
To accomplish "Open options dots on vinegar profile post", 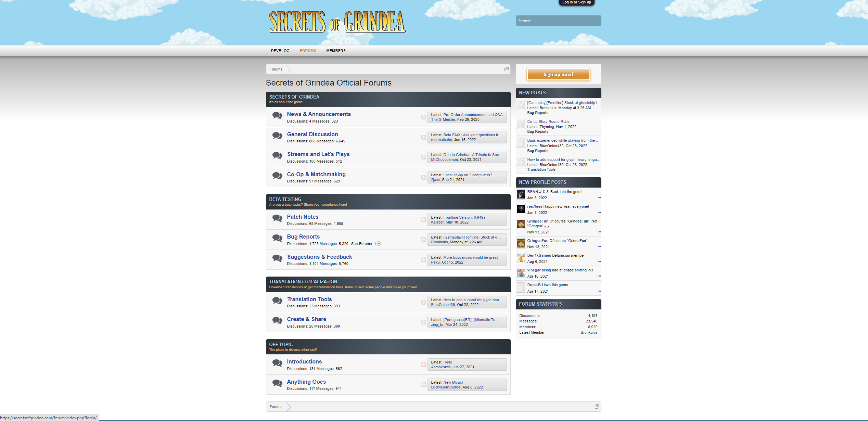I will [599, 276].
